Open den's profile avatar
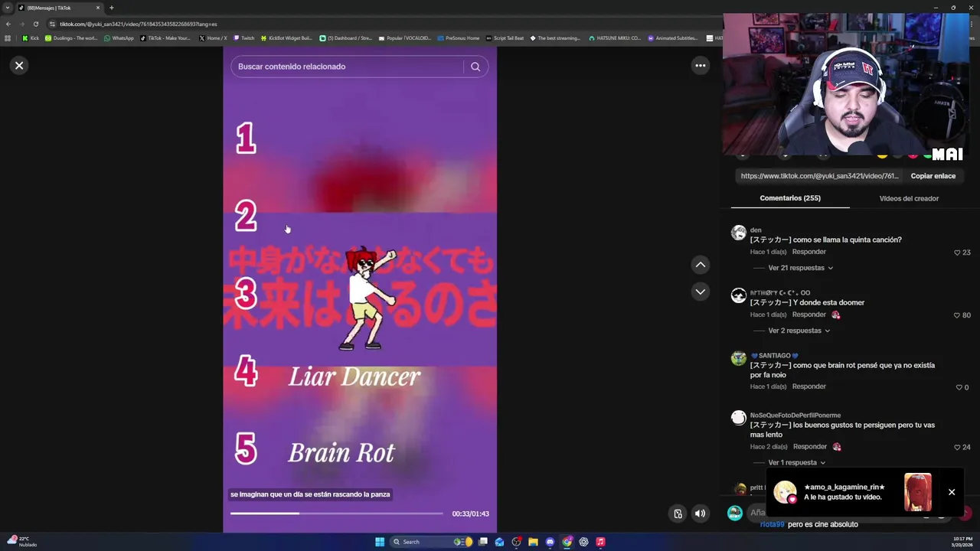980x551 pixels. (x=738, y=233)
